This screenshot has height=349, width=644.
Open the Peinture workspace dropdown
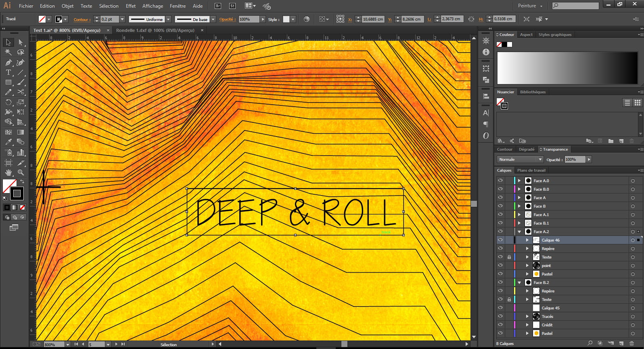530,6
